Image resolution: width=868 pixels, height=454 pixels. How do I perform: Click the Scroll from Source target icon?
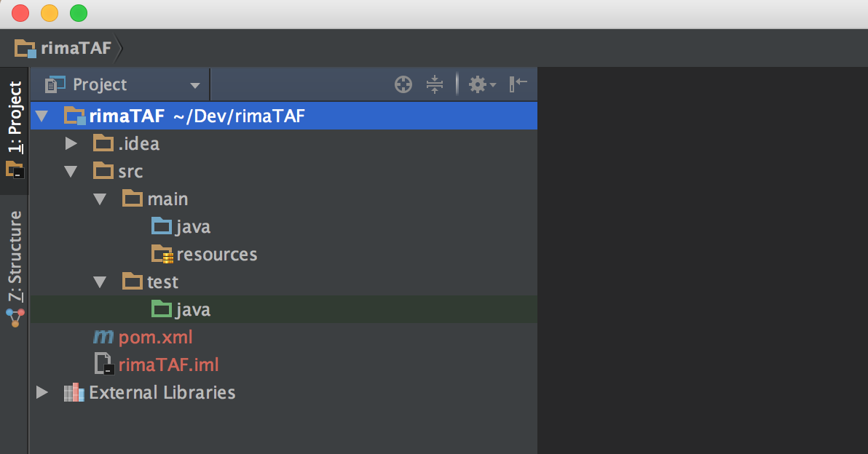(403, 85)
